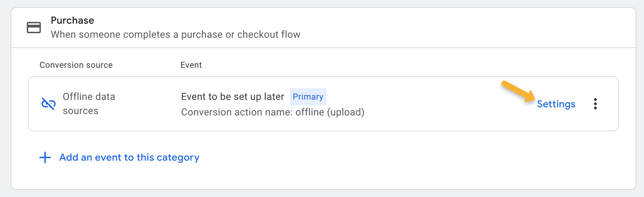Click the offline data sources unlink icon
This screenshot has width=644, height=197.
pyautogui.click(x=48, y=104)
